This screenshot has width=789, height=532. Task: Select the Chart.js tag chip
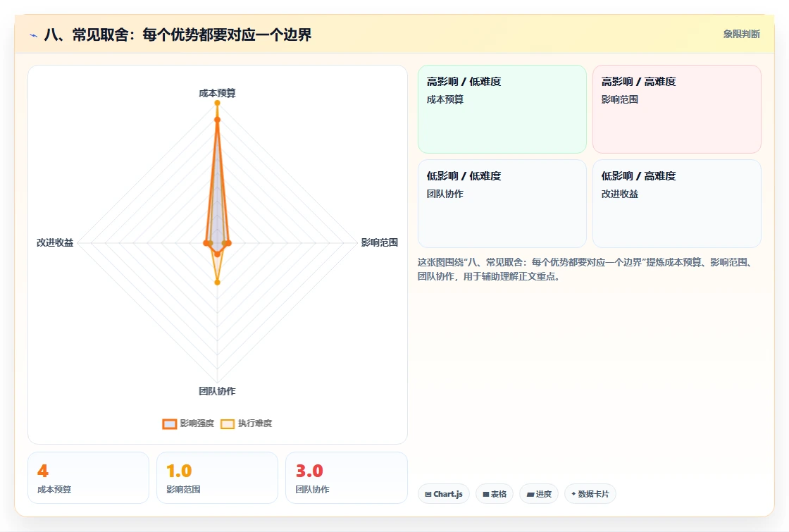click(x=444, y=494)
